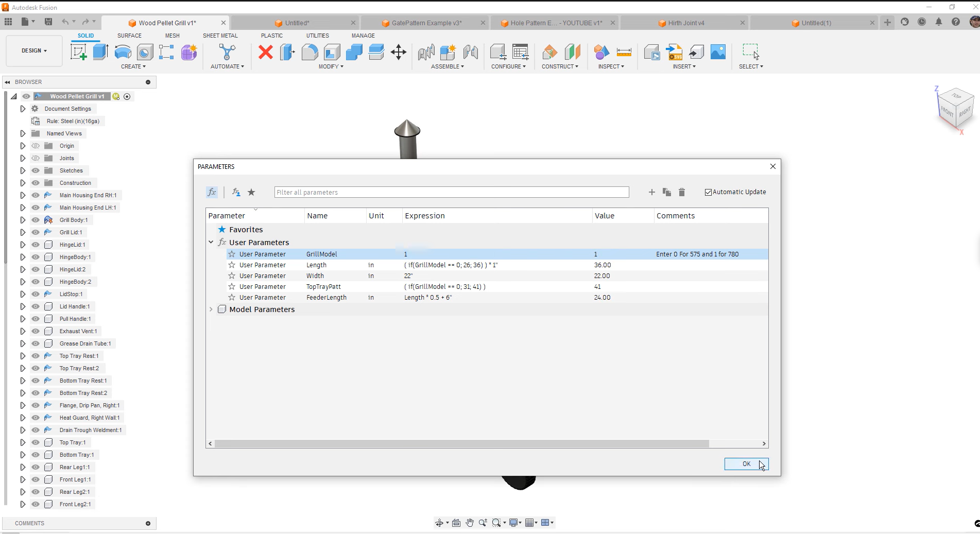
Task: Click the Name column header
Action: coord(335,216)
